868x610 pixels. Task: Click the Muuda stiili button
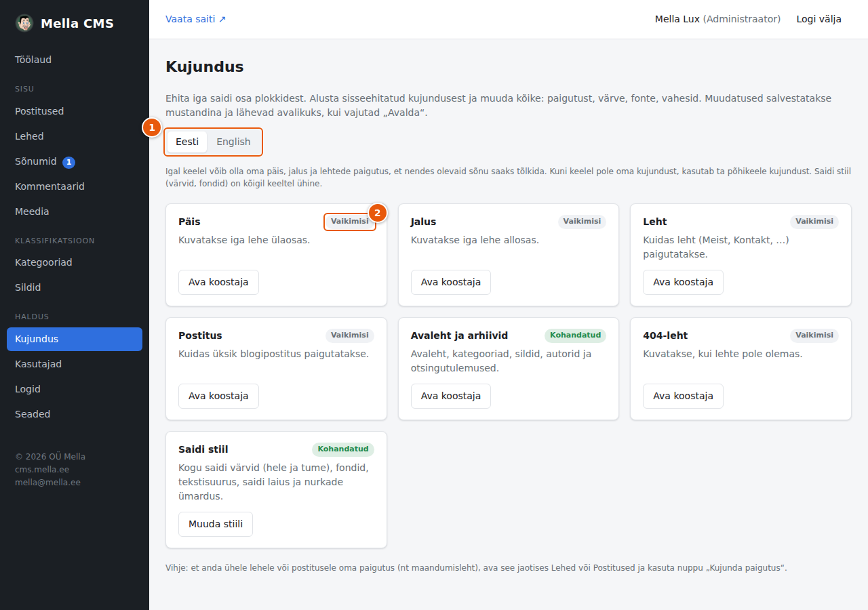[x=216, y=524]
